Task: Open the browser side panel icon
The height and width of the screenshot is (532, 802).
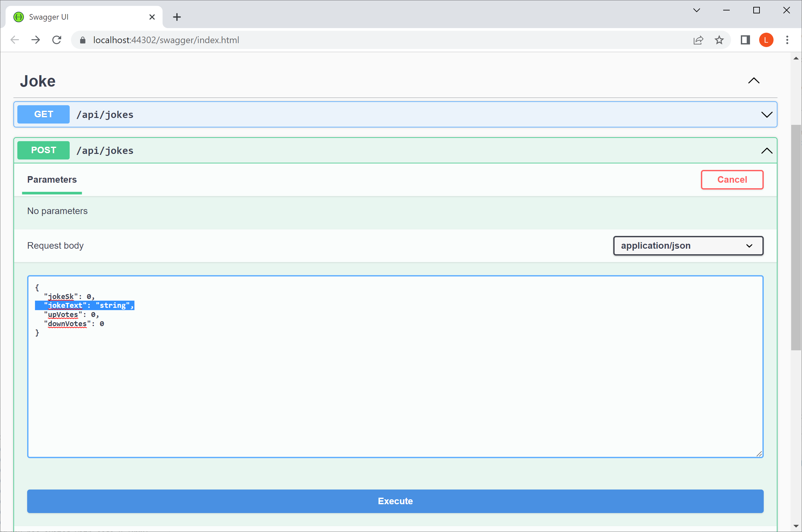Action: tap(745, 40)
